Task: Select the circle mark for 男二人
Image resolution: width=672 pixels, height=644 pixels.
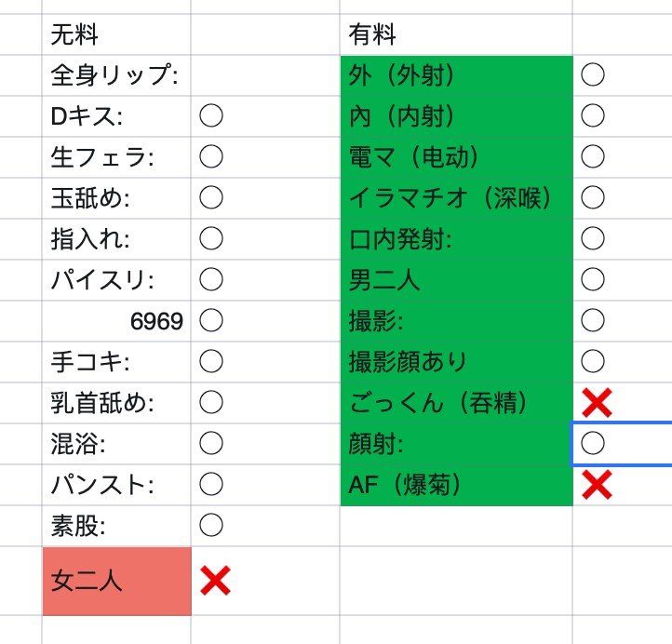Action: (x=593, y=279)
